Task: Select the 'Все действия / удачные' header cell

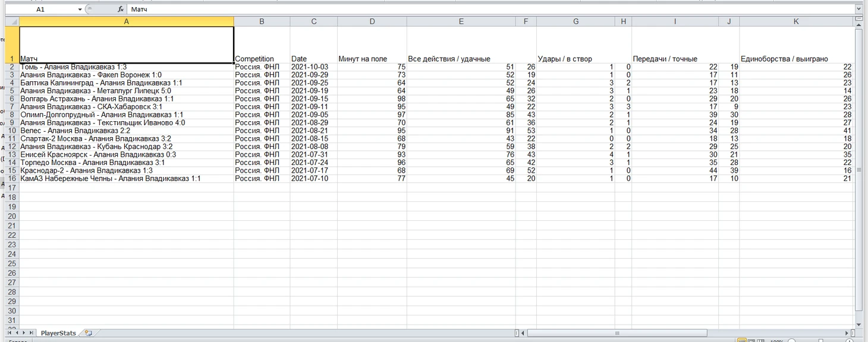Action: pos(461,45)
